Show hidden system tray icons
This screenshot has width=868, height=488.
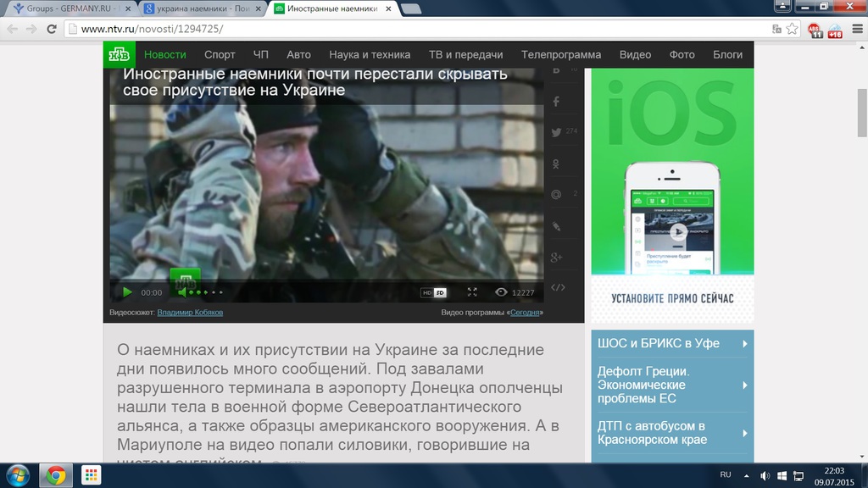746,476
